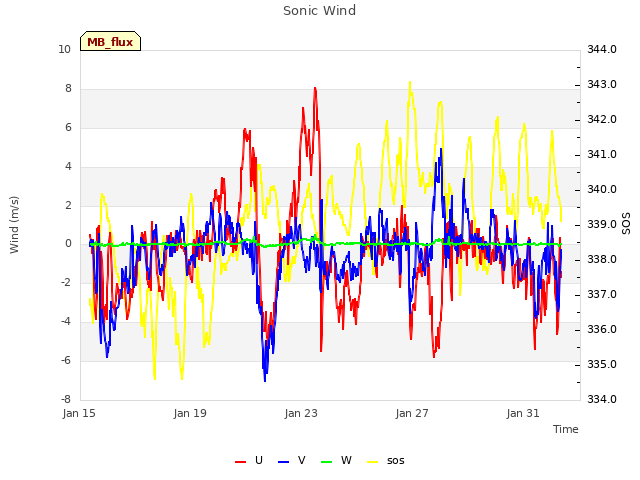Click the yellow sos legend swatch
The image size is (640, 480).
pos(373,462)
